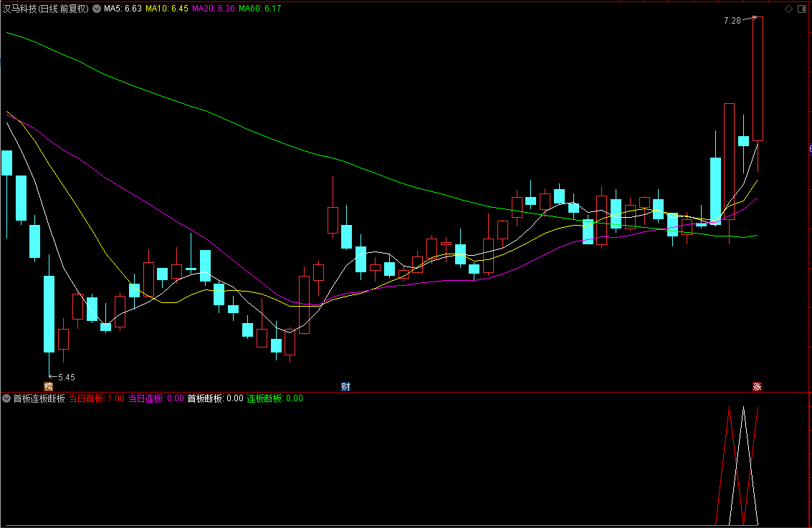Click the 首板断板: 0.00 value label

[x=216, y=398]
